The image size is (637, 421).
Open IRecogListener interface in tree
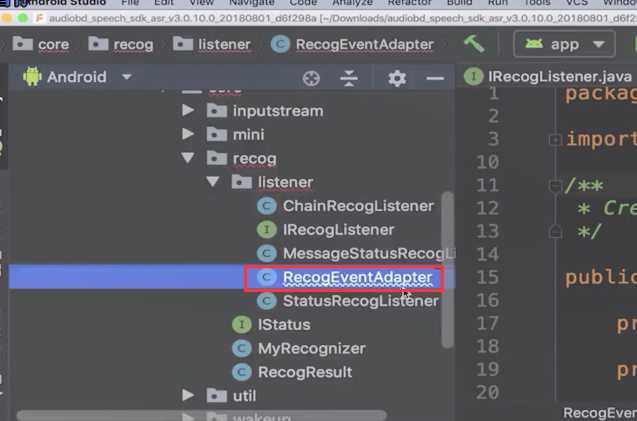coord(338,230)
